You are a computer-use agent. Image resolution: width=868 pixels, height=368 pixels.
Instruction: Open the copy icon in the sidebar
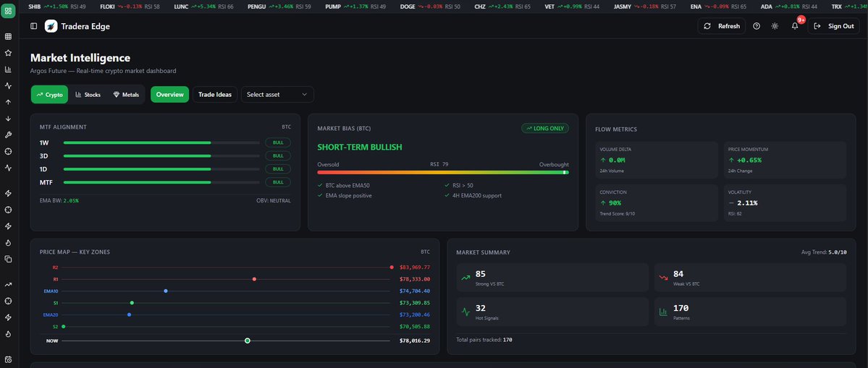[x=8, y=259]
